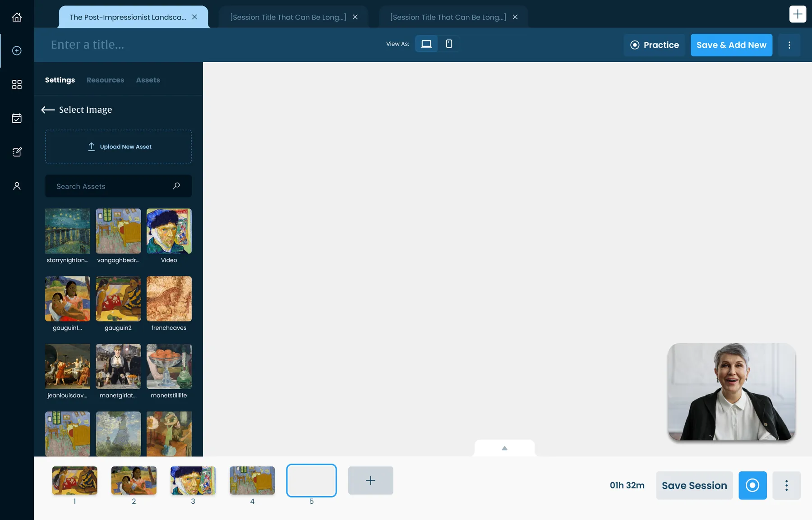
Task: Click the Practice button
Action: point(654,45)
